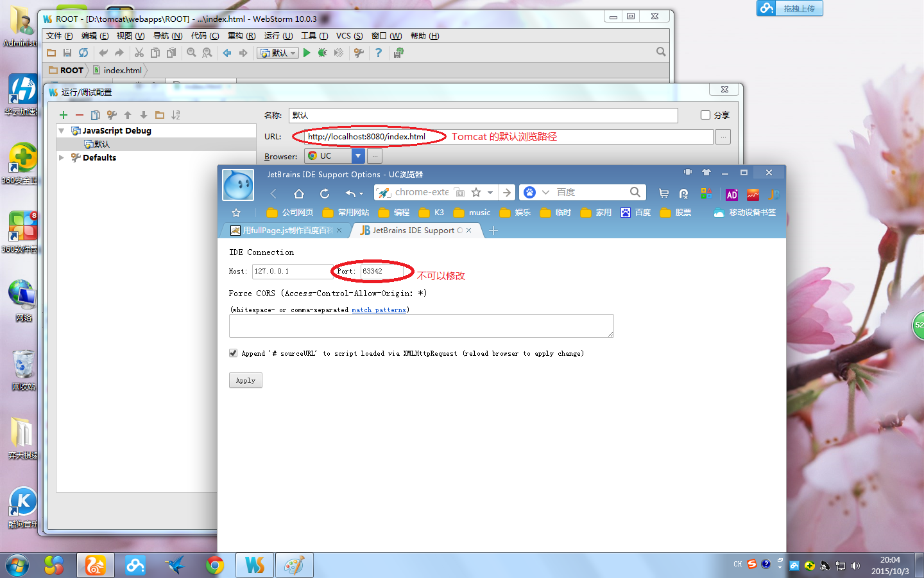Open search engine selector chevron next to 百度
The height and width of the screenshot is (578, 924).
[545, 192]
